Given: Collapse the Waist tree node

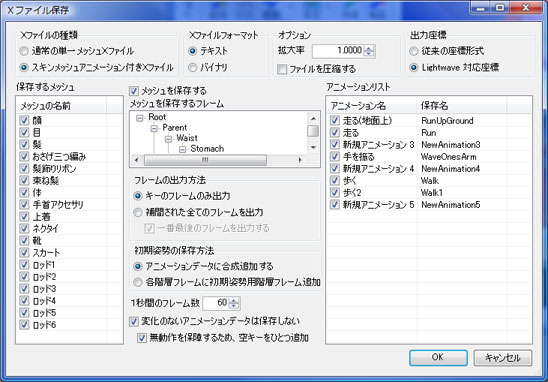Looking at the screenshot, I should point(168,139).
